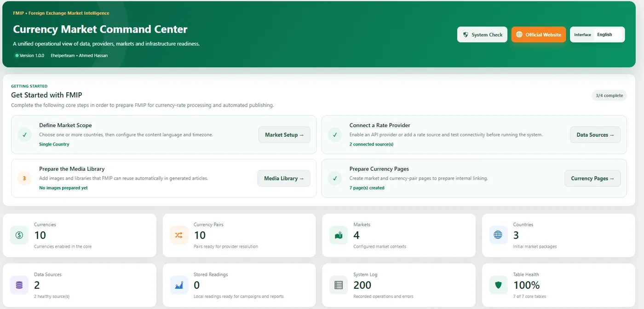
Task: Click the Define Market Scope heading
Action: (x=65, y=125)
